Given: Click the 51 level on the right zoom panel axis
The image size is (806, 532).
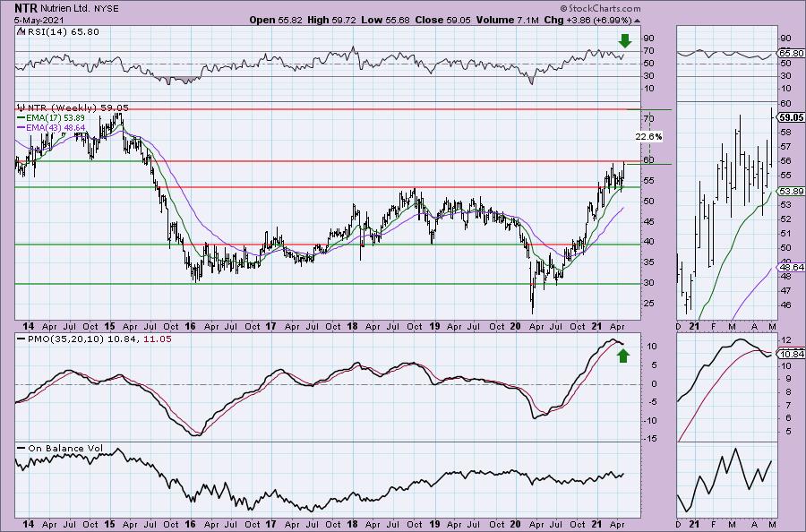Looking at the screenshot, I should point(786,233).
